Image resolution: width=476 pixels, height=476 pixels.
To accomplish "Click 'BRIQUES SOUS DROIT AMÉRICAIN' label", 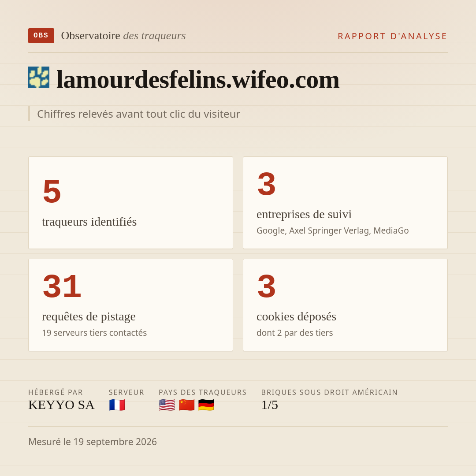I will coord(329,392).
